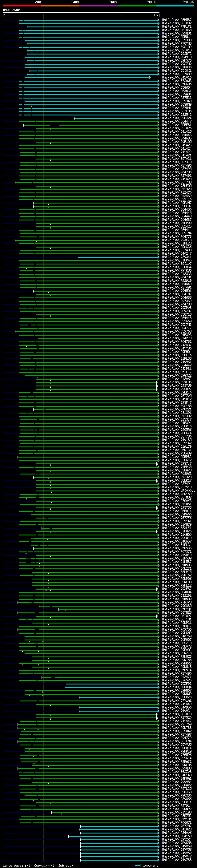
Task: Select the truncated UniRef100_UPI000.. label
Action: click(178, 491)
